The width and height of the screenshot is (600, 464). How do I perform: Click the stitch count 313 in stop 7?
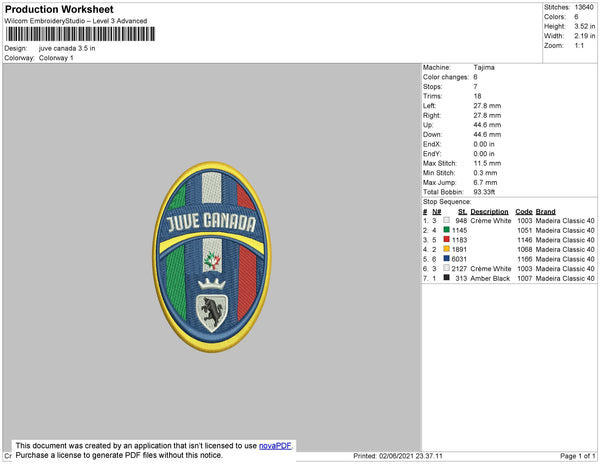[x=461, y=278]
